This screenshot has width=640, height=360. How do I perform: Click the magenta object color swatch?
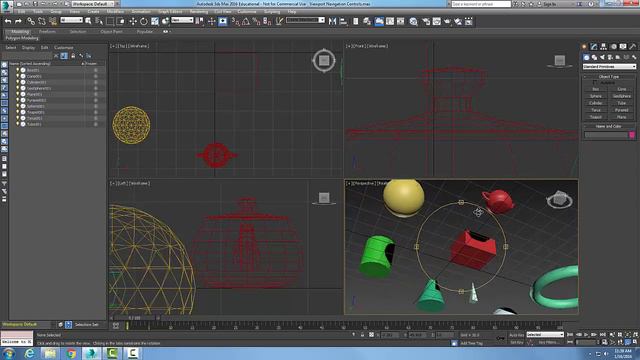(632, 135)
